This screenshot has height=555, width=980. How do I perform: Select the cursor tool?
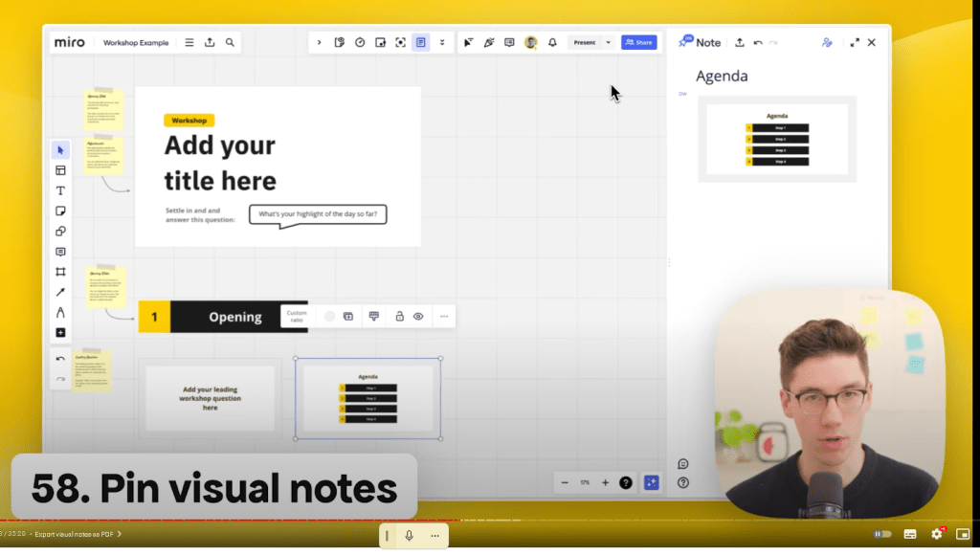click(x=60, y=150)
